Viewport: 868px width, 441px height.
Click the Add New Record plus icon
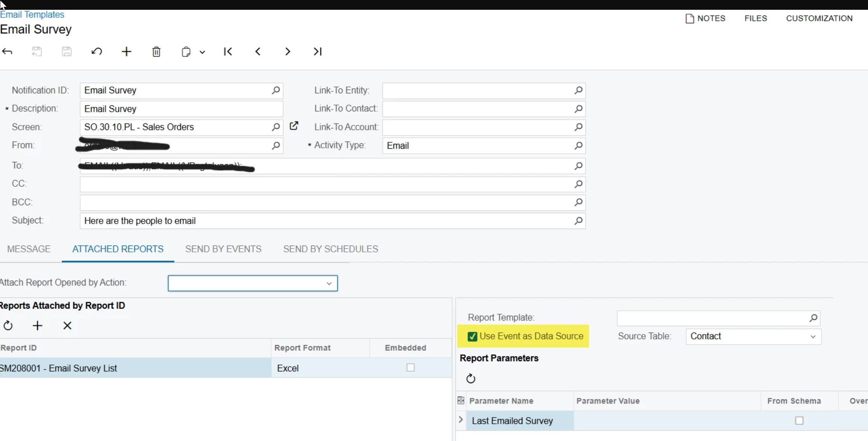(x=127, y=52)
